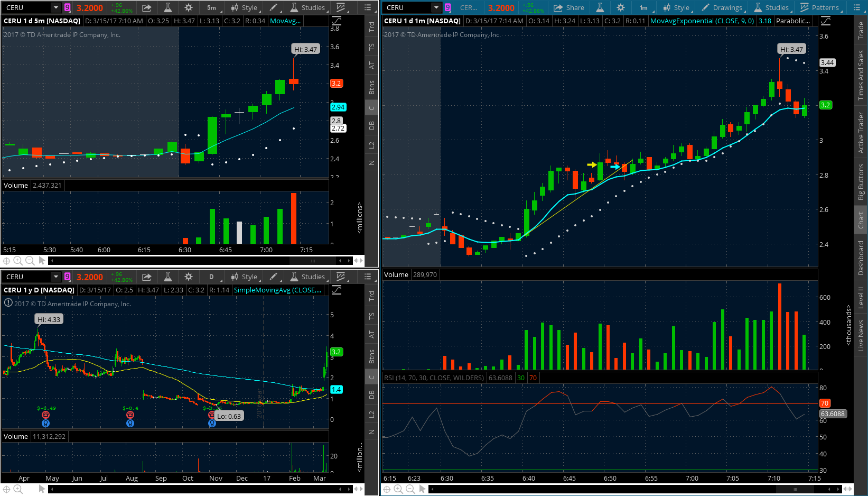Open Drawings on the 1m chart toolbar
This screenshot has height=496, width=868.
pyautogui.click(x=722, y=7)
